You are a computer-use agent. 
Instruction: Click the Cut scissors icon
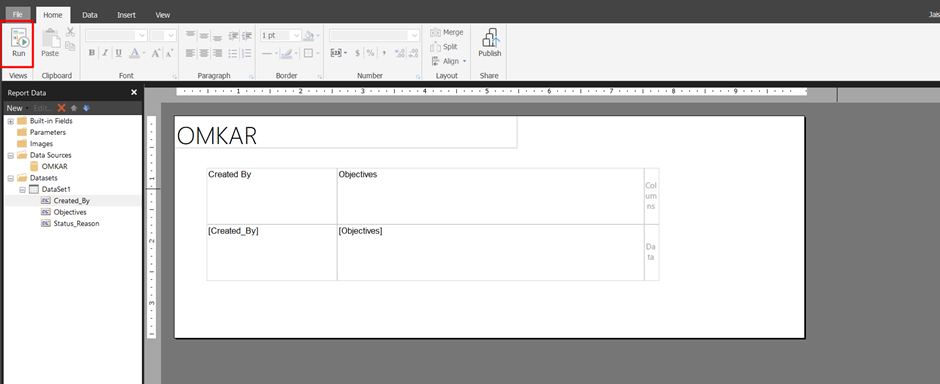(x=70, y=32)
